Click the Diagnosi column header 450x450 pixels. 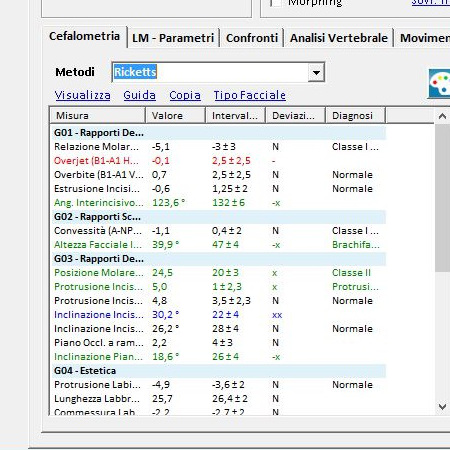click(x=355, y=116)
